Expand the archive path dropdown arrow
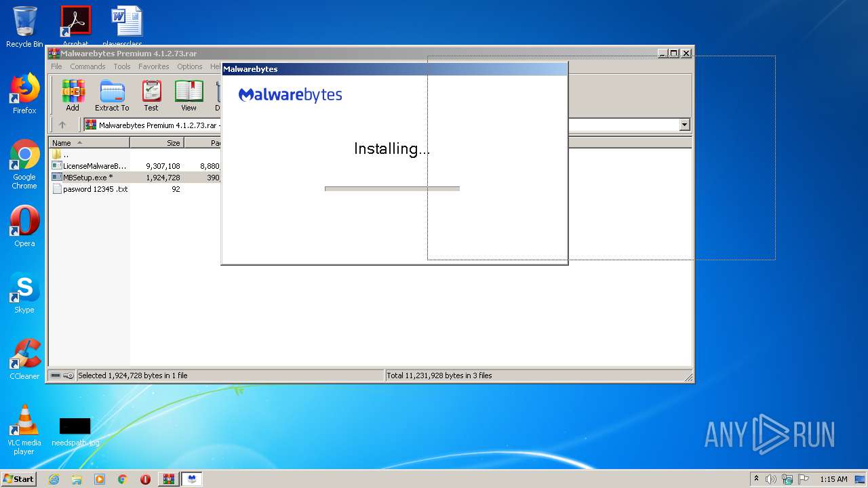 (684, 125)
